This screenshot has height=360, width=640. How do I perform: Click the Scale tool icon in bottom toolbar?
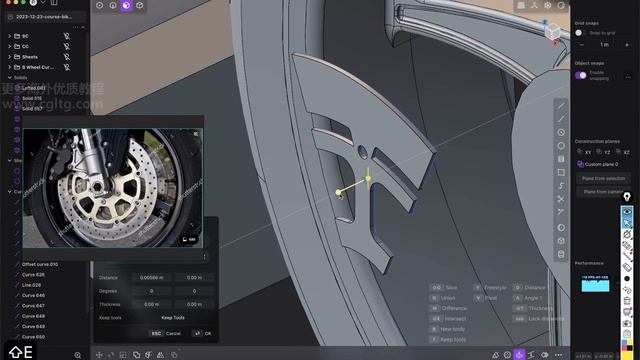[123, 355]
